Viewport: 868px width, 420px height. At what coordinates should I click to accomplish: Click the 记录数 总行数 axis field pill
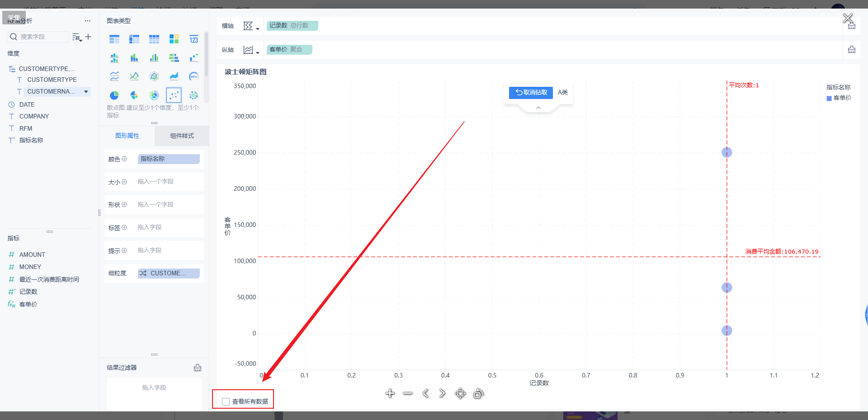292,25
